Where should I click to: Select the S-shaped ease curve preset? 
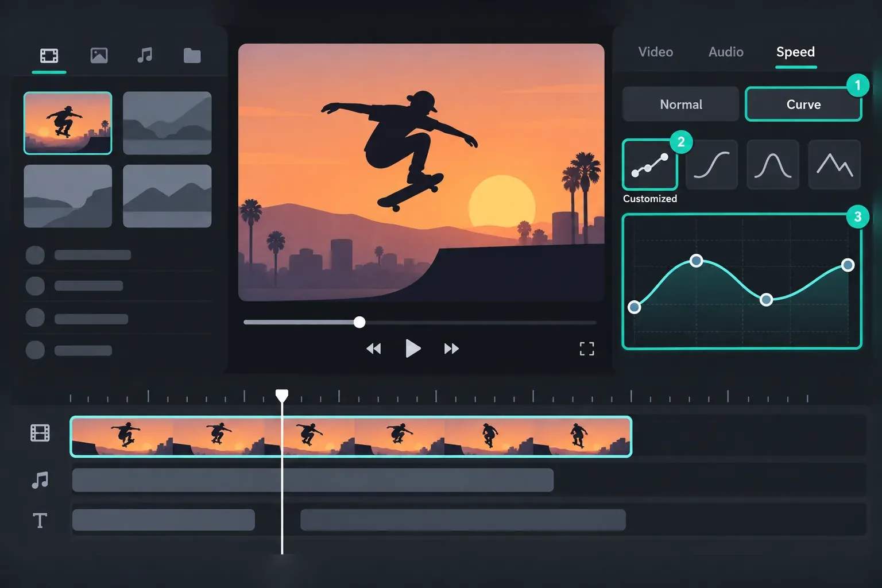(x=711, y=165)
